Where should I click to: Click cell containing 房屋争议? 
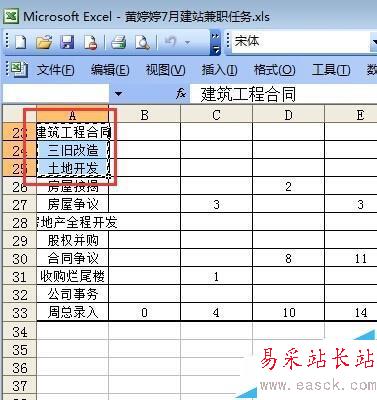click(x=72, y=204)
